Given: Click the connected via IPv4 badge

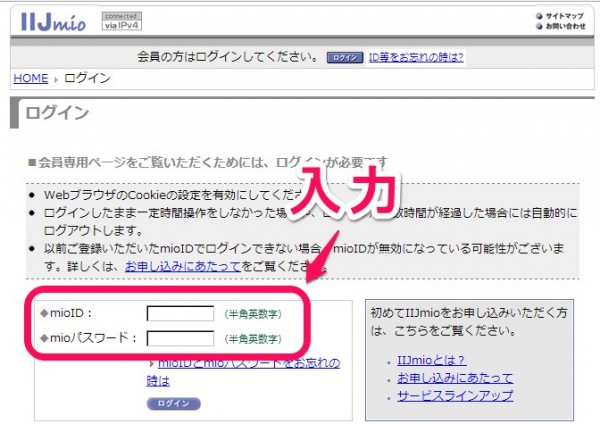Looking at the screenshot, I should tap(122, 21).
